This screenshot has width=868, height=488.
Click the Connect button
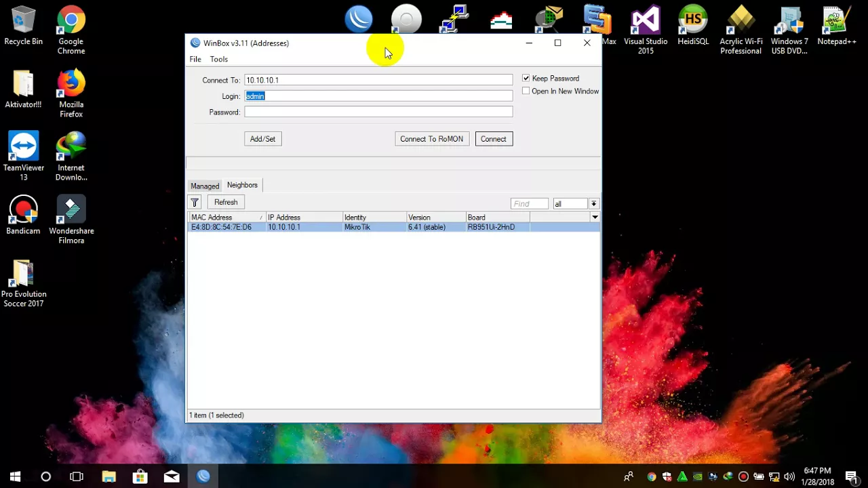[x=494, y=139]
